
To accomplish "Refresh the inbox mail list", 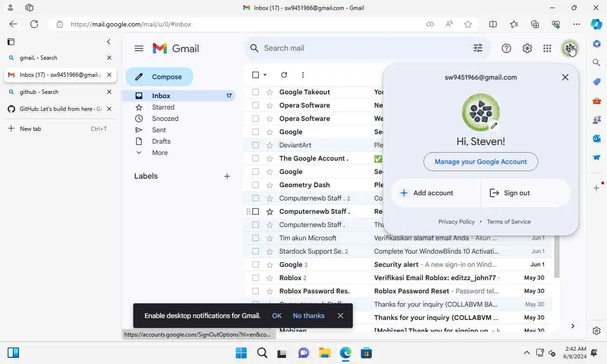I will [284, 75].
